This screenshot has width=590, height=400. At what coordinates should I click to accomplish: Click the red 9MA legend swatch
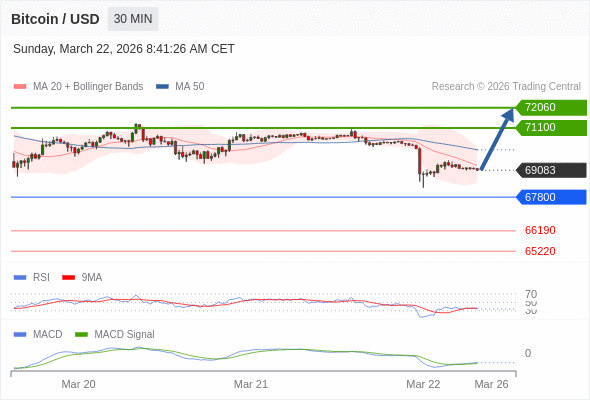point(68,278)
